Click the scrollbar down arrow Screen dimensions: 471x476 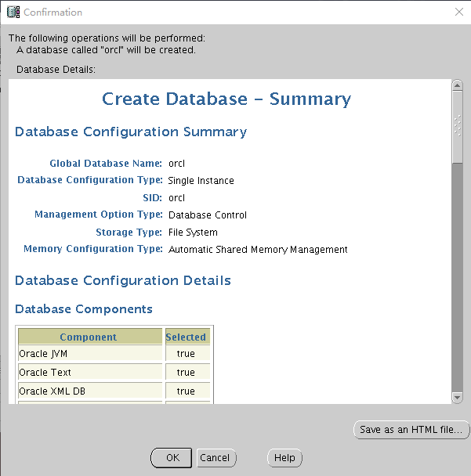pyautogui.click(x=457, y=397)
